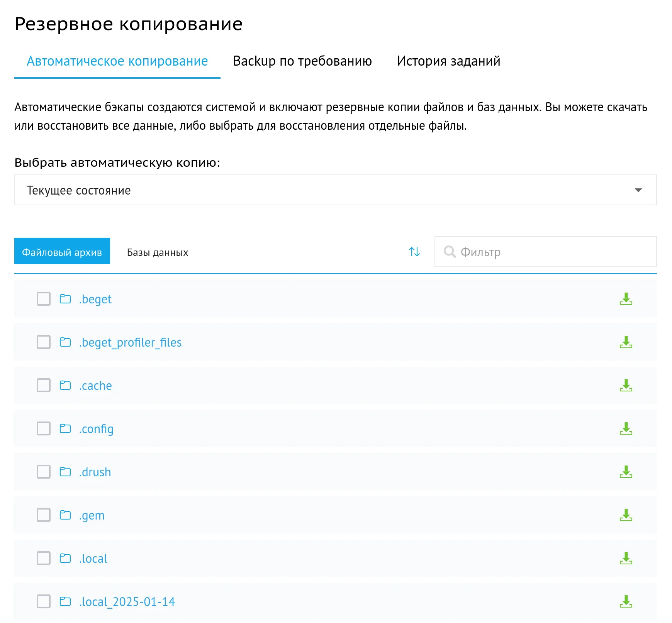Switch to Базы данных view
The image size is (672, 623).
click(x=157, y=252)
